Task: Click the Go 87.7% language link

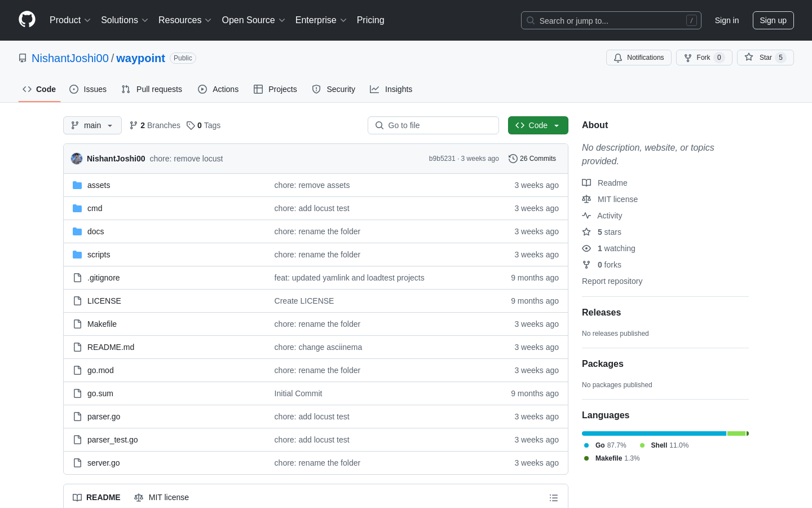Action: [x=605, y=445]
